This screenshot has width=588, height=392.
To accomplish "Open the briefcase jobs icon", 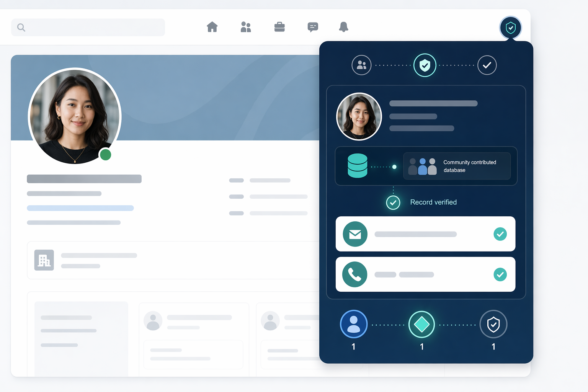I will [279, 27].
